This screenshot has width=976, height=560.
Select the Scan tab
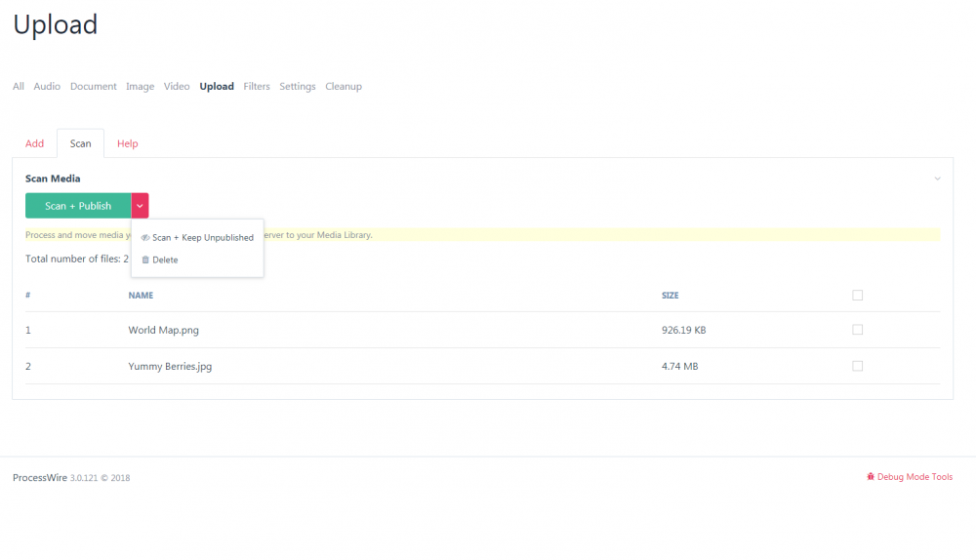pos(81,143)
